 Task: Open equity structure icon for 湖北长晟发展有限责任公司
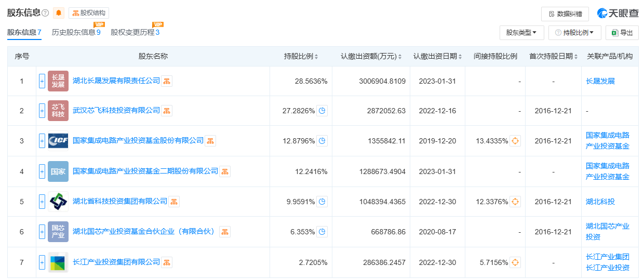(x=166, y=81)
